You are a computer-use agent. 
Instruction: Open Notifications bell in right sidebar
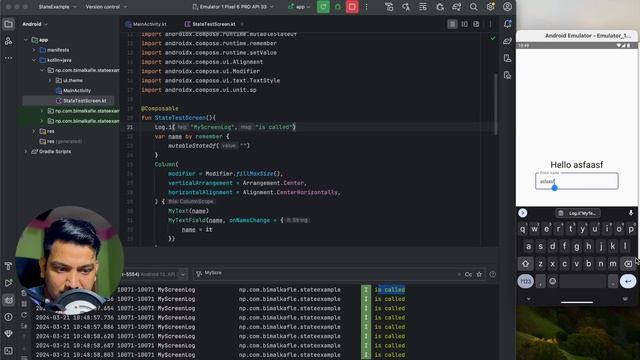click(508, 24)
